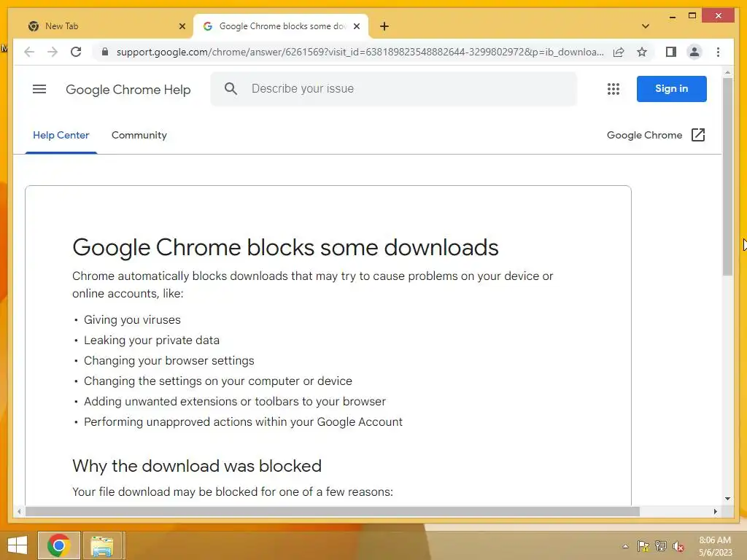Open the Google Chrome external link icon
The image size is (747, 560).
698,135
